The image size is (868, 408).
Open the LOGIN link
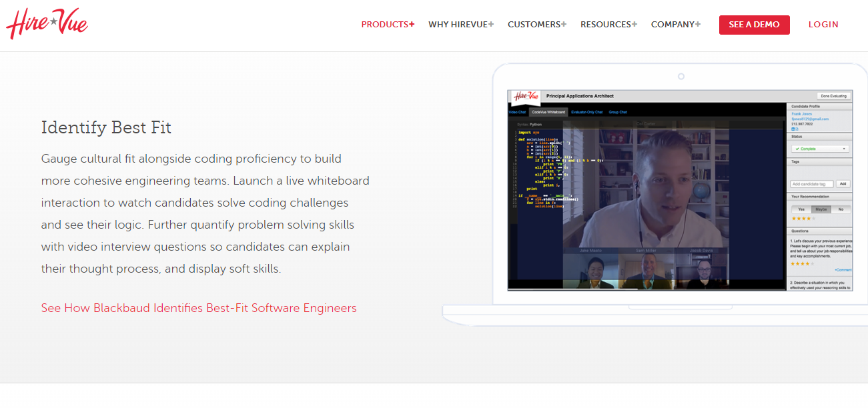[x=823, y=25]
